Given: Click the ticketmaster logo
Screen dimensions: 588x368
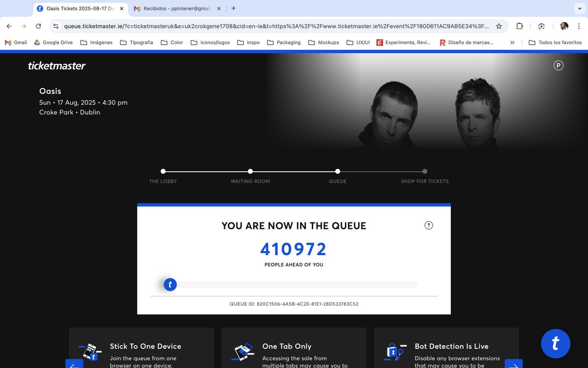Looking at the screenshot, I should [x=57, y=66].
